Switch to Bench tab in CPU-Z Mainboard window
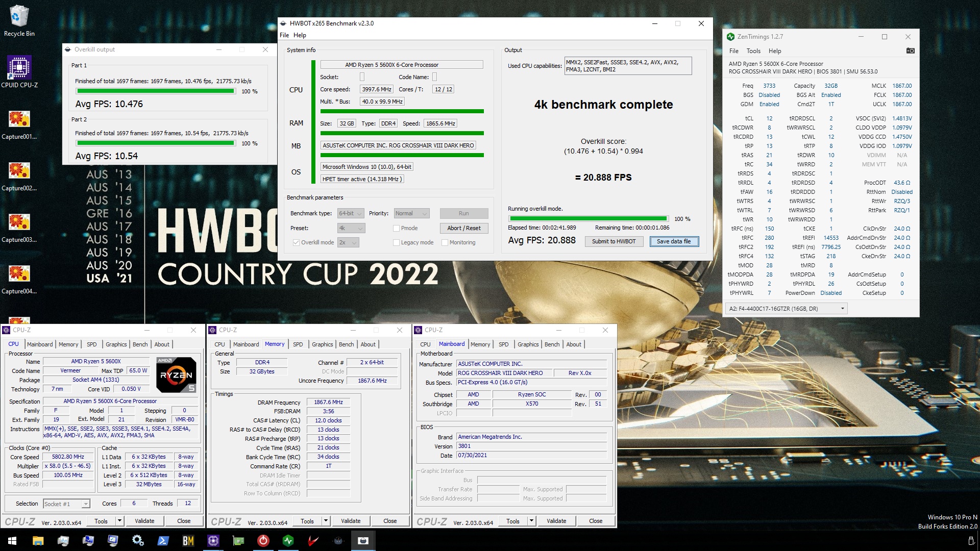This screenshot has width=980, height=551. coord(552,344)
